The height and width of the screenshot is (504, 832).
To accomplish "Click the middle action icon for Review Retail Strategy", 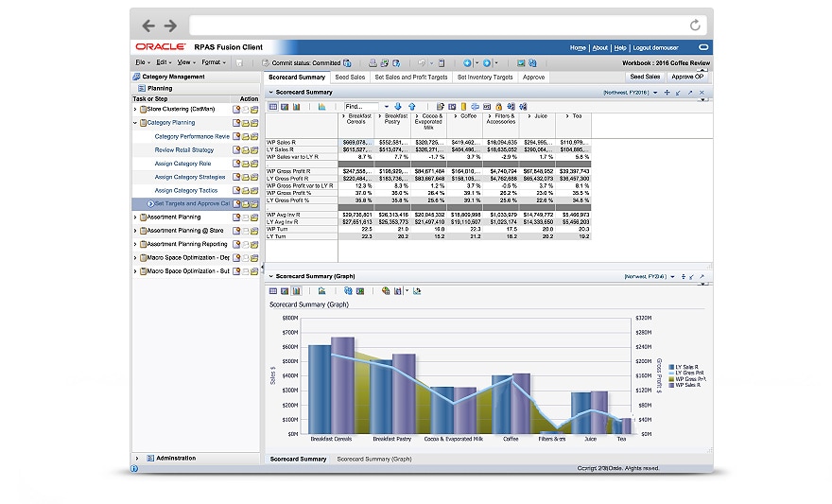I will tap(246, 150).
